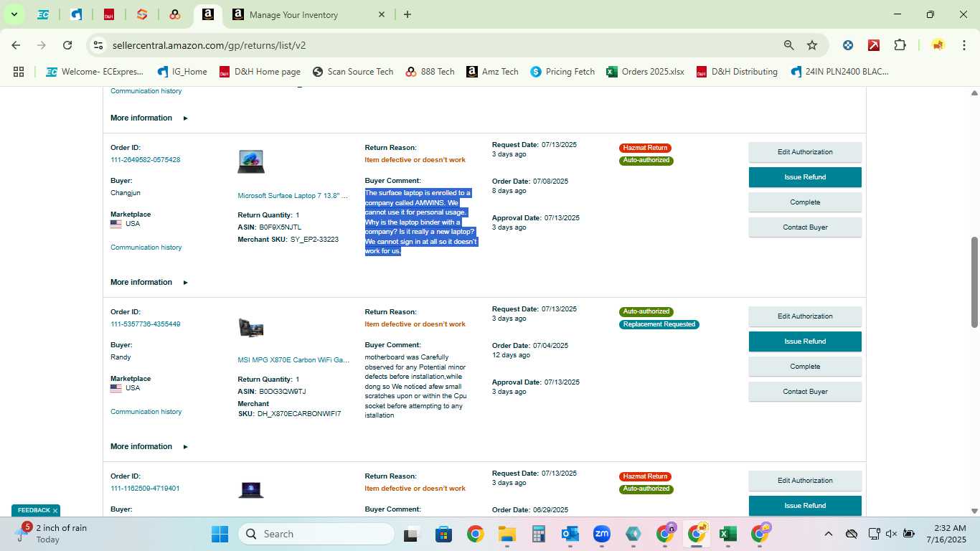Viewport: 980px width, 551px height.
Task: View site information icon in address bar
Action: (x=98, y=45)
